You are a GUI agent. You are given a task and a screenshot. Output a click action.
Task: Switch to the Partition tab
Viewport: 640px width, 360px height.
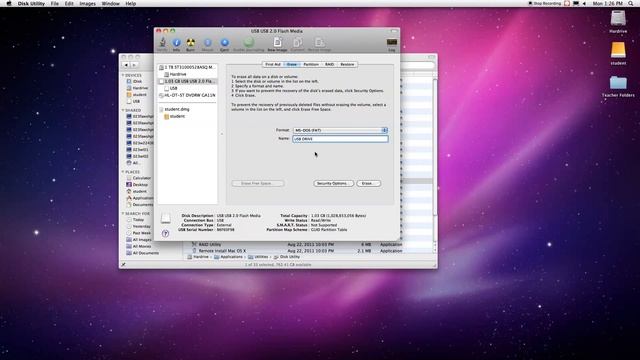[x=311, y=64]
